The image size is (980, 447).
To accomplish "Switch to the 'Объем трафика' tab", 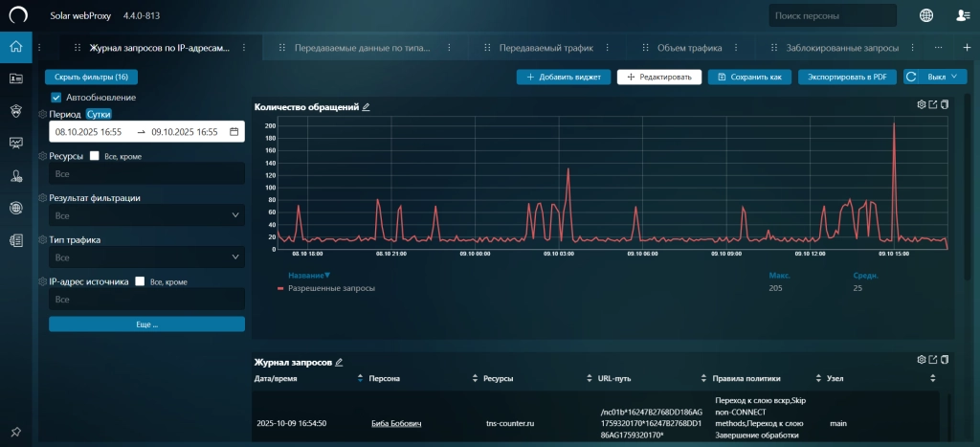I will tap(689, 47).
